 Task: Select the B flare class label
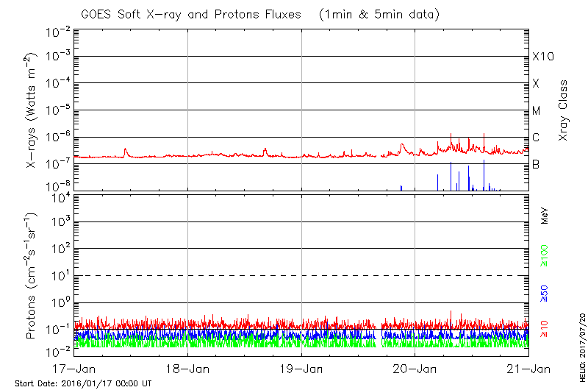click(536, 164)
